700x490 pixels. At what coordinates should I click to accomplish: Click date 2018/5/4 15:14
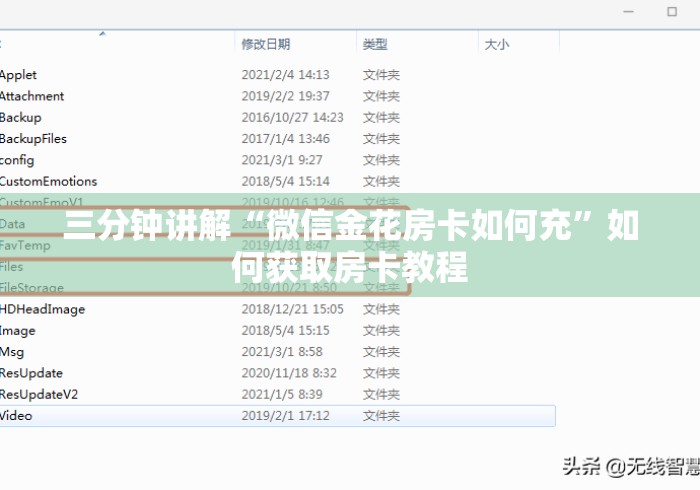point(285,181)
